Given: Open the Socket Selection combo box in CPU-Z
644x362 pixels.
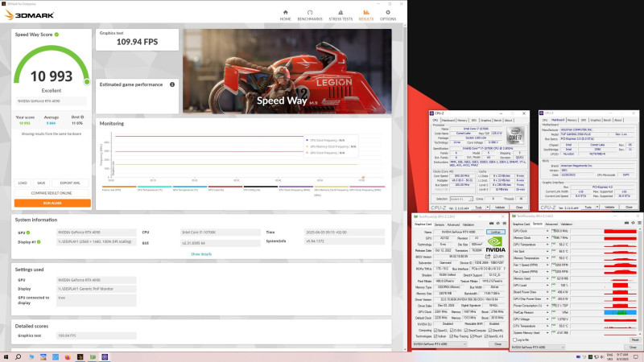Looking at the screenshot, I should point(460,199).
